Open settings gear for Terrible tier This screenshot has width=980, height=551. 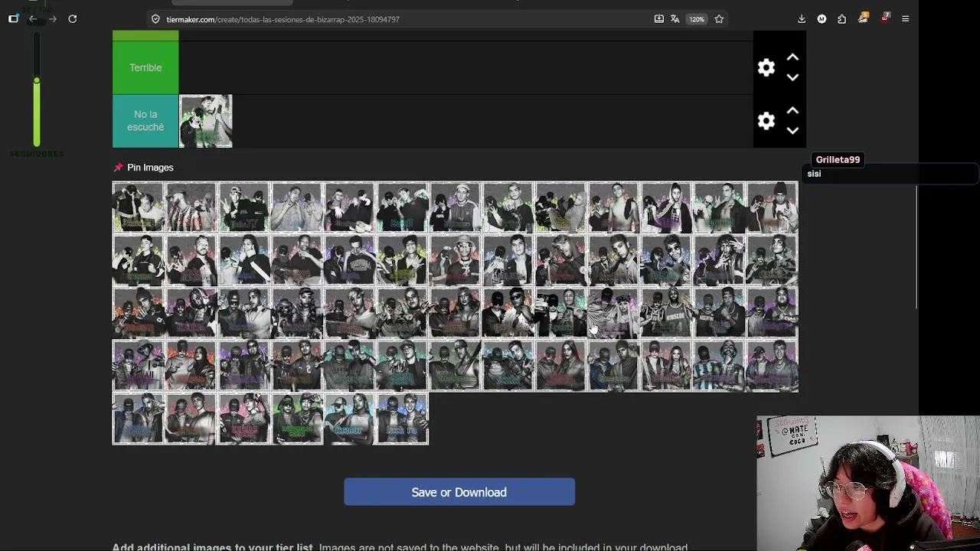click(x=766, y=67)
